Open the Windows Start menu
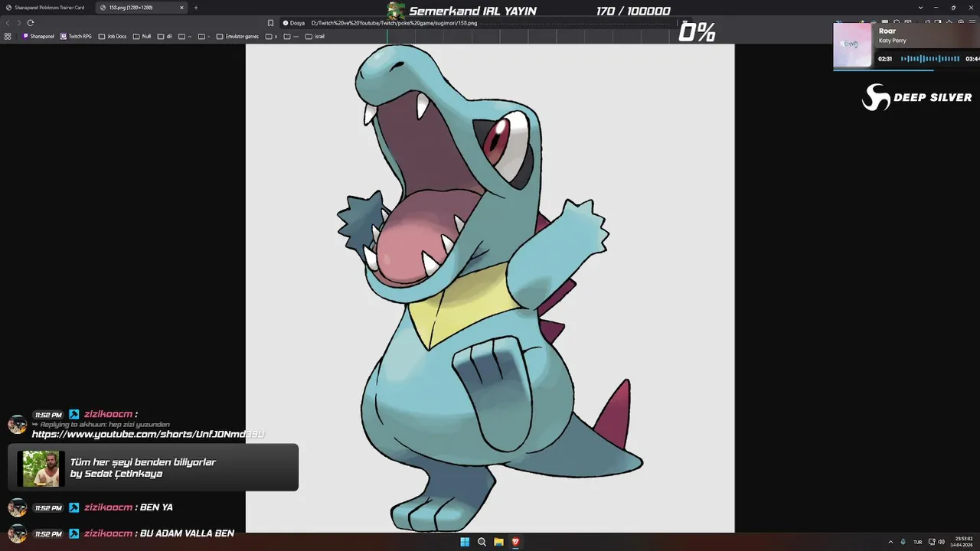The width and height of the screenshot is (980, 551). pyautogui.click(x=465, y=542)
